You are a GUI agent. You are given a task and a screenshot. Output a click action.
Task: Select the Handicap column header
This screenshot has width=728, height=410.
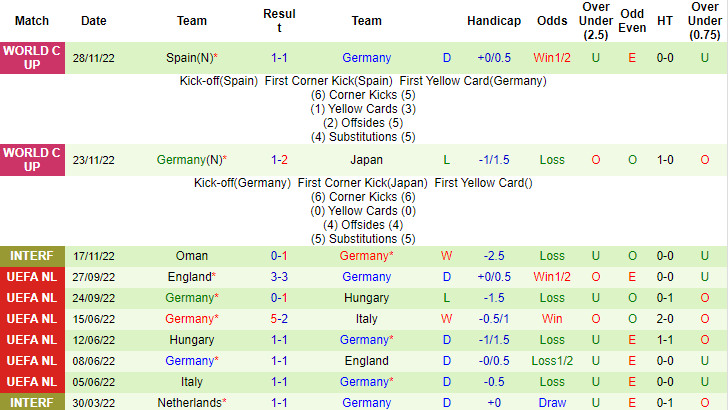click(x=494, y=20)
